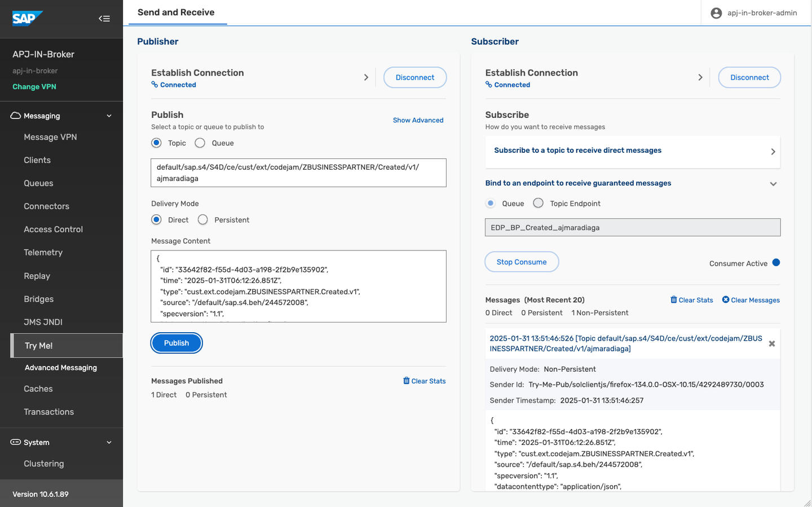The image size is (812, 507).
Task: Click the Clear Messages x-circle icon
Action: (x=726, y=299)
